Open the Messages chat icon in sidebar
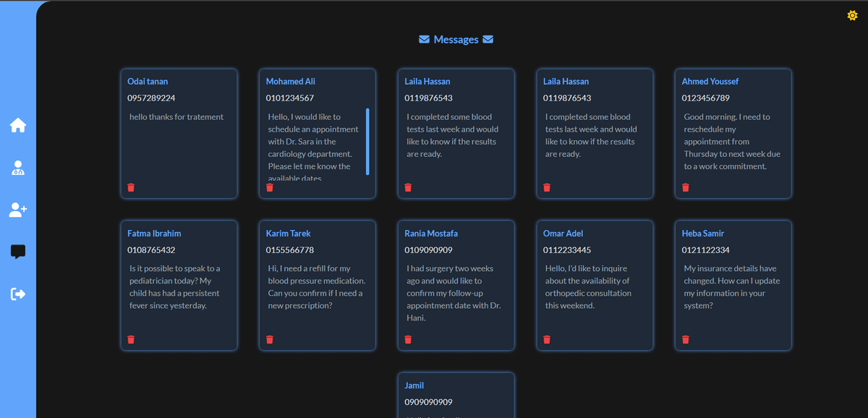 click(18, 252)
